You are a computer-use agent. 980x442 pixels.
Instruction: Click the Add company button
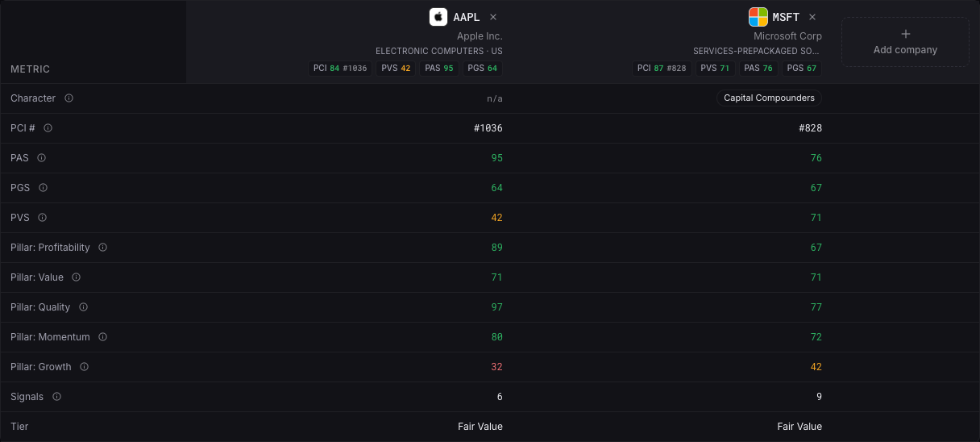[x=905, y=42]
